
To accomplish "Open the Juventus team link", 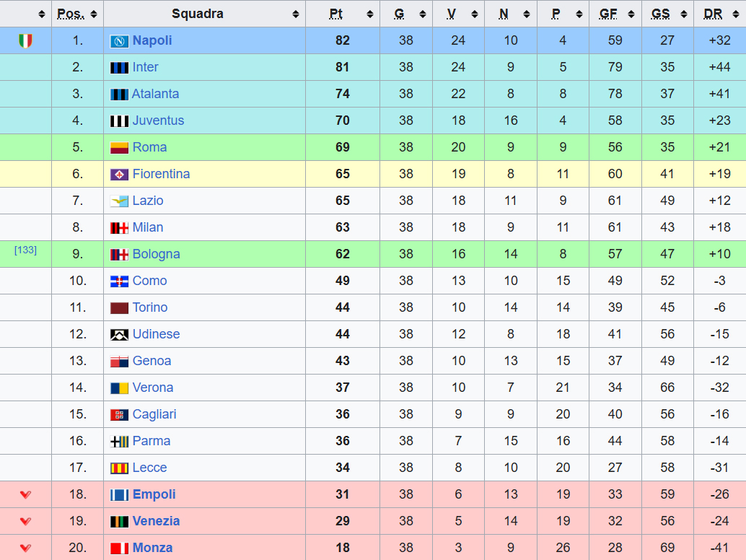I will (x=158, y=121).
